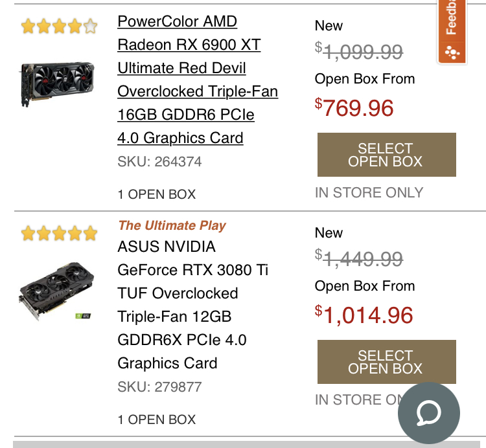Click the PowerColor card's four-star rating
Image resolution: width=486 pixels, height=448 pixels.
pos(59,27)
